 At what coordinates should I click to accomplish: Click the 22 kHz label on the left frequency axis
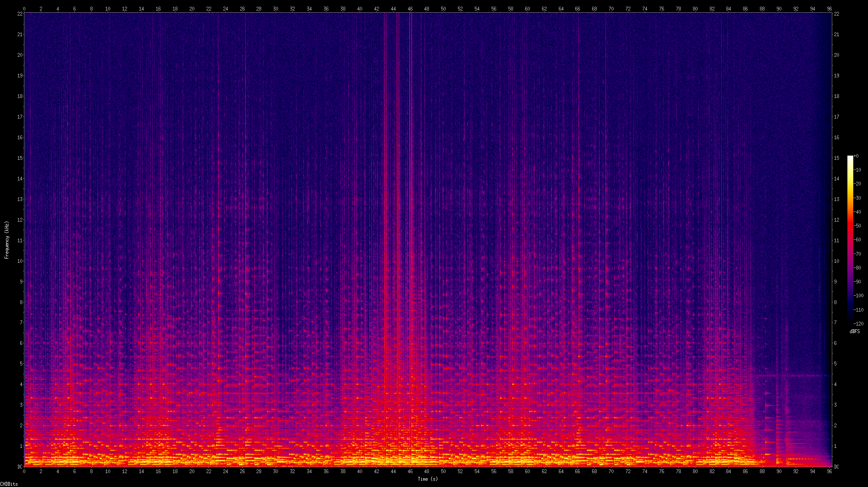tap(20, 13)
